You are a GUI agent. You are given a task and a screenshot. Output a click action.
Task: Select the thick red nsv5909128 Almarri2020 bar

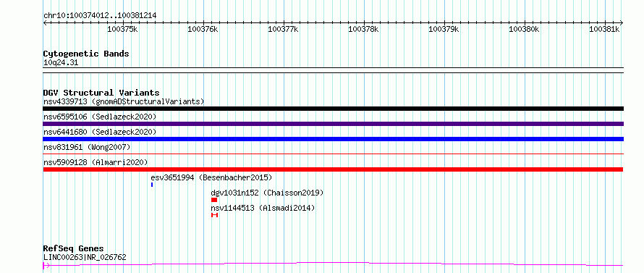point(333,169)
